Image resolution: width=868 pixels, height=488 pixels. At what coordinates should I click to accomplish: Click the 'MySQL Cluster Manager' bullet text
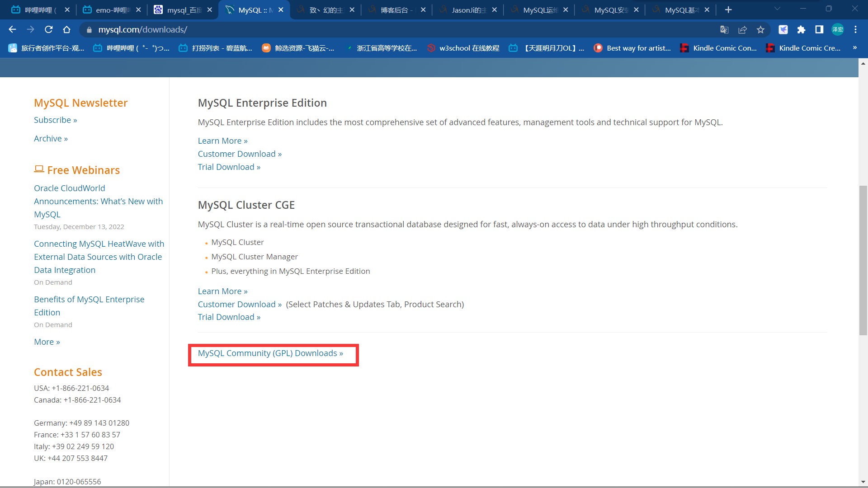coord(255,256)
